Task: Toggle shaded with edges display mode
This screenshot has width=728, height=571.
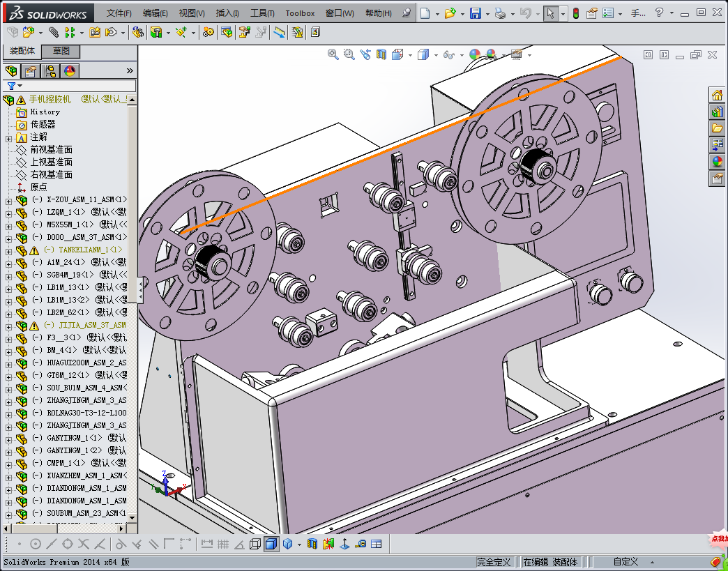Action: coord(271,544)
